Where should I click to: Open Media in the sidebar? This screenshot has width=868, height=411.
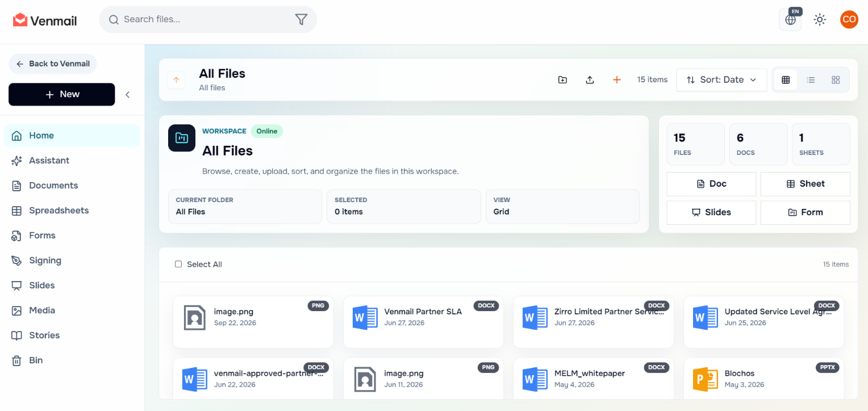pos(72,311)
